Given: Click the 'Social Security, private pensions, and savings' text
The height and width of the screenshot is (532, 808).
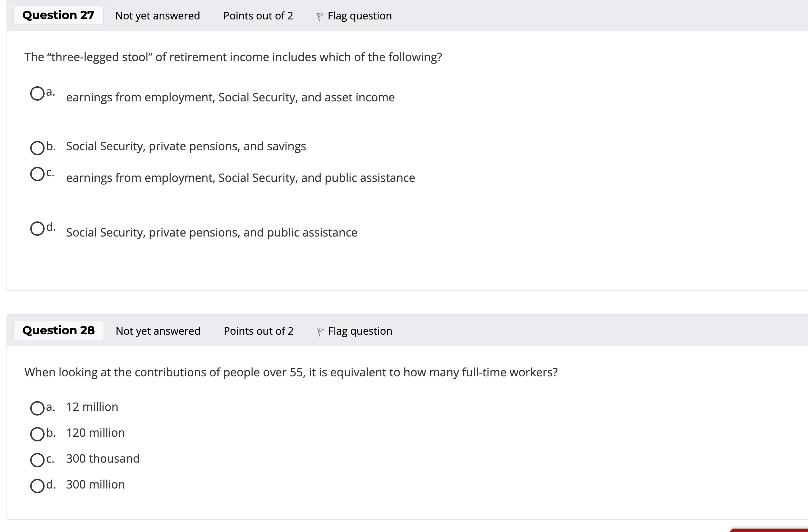Looking at the screenshot, I should [x=186, y=146].
